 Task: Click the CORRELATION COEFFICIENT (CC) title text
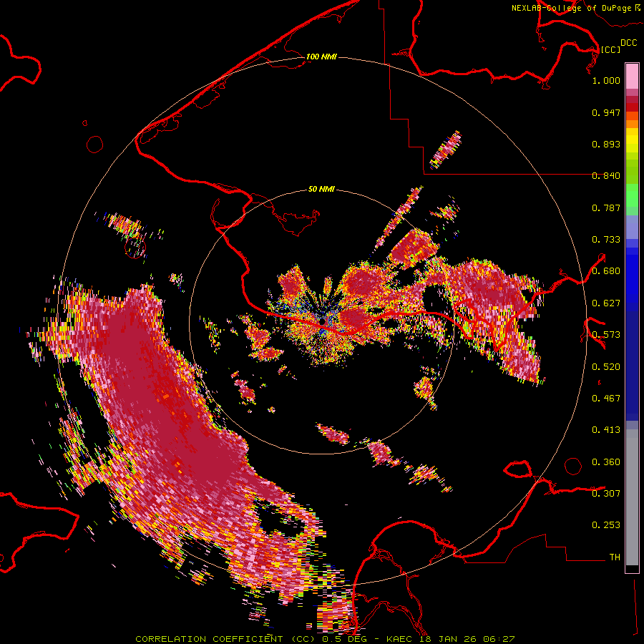(x=226, y=639)
